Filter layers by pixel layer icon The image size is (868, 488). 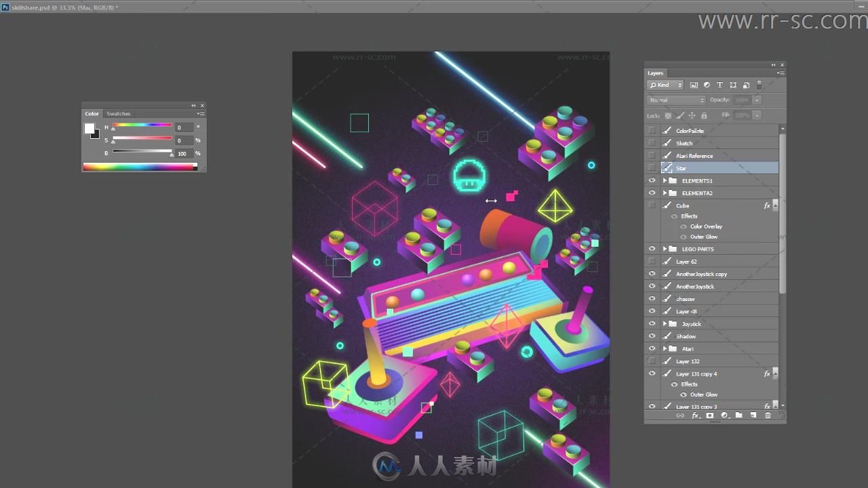pyautogui.click(x=694, y=85)
